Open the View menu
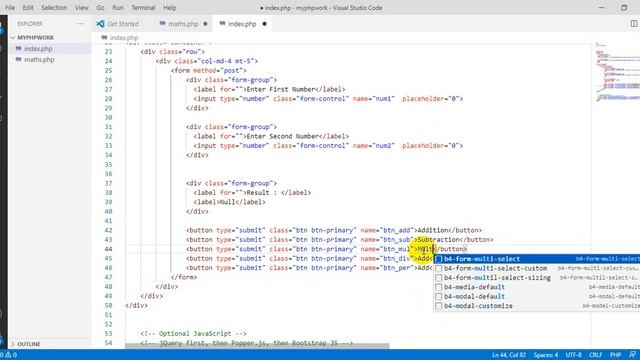Image resolution: width=640 pixels, height=360 pixels. [x=82, y=8]
